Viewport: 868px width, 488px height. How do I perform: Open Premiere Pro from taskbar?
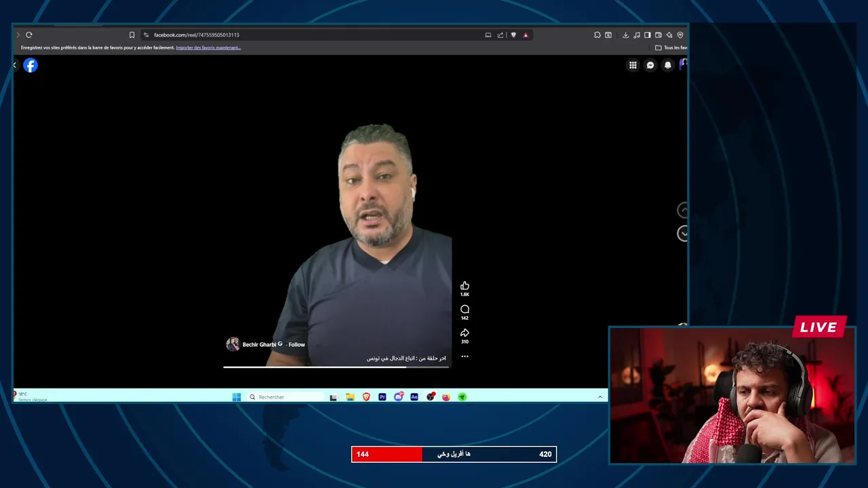click(382, 397)
